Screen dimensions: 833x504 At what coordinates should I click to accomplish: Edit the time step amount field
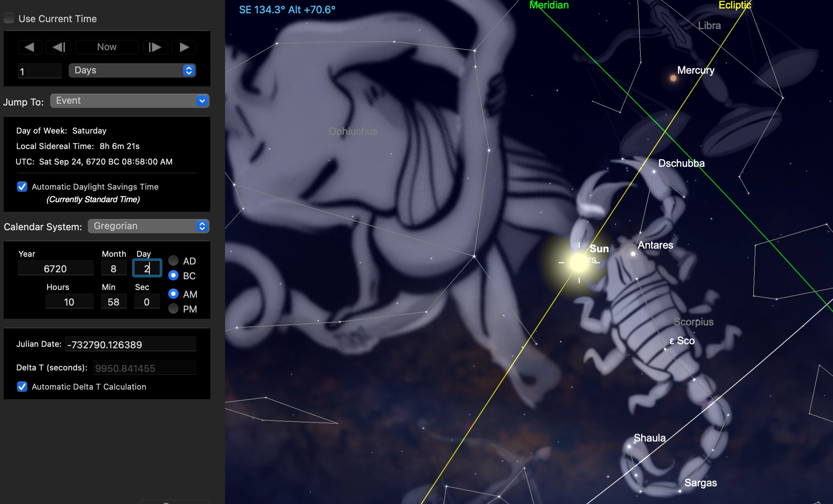pos(40,71)
